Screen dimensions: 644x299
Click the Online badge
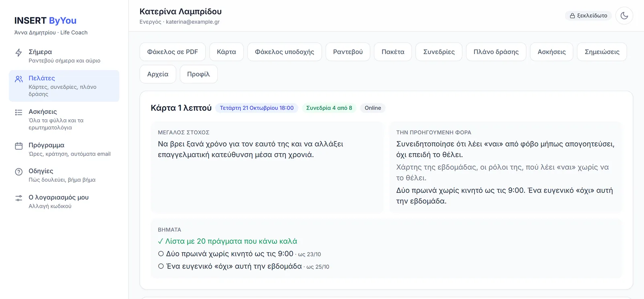[x=373, y=108]
